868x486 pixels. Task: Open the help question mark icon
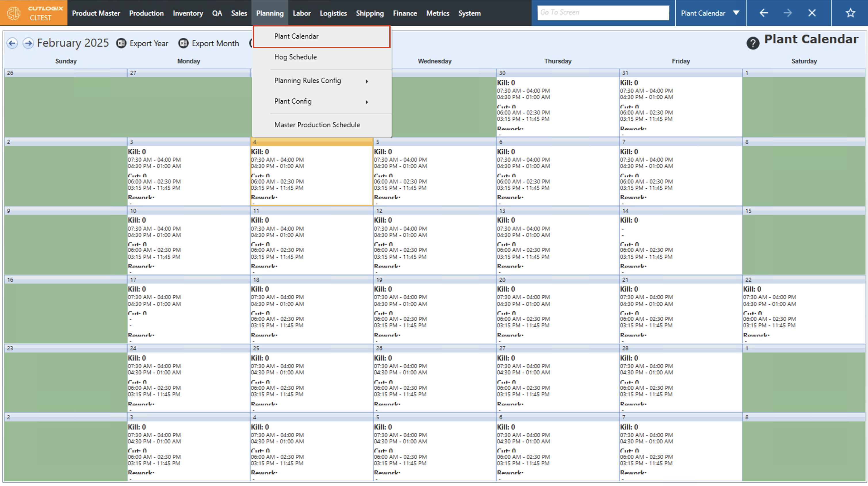point(753,43)
